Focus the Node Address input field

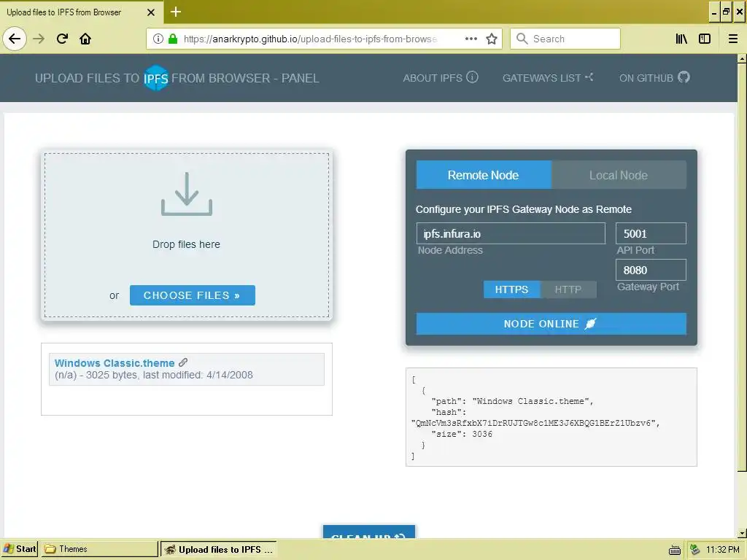coord(511,233)
